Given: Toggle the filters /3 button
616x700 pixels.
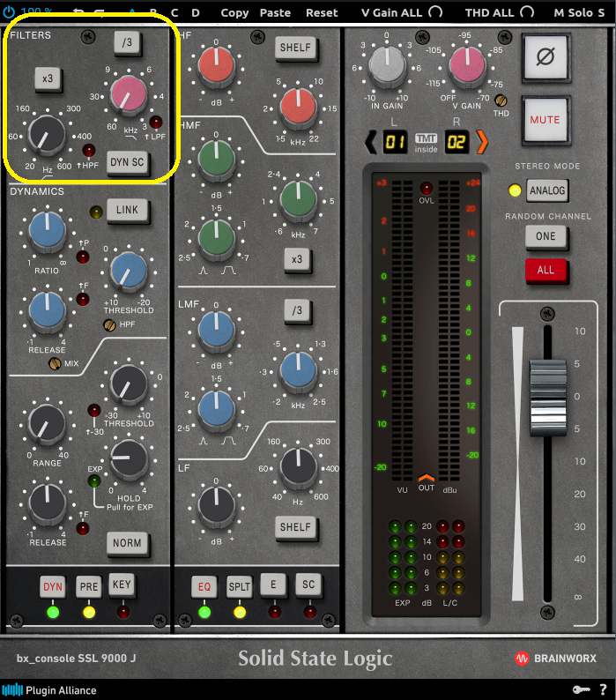Looking at the screenshot, I should (x=127, y=43).
